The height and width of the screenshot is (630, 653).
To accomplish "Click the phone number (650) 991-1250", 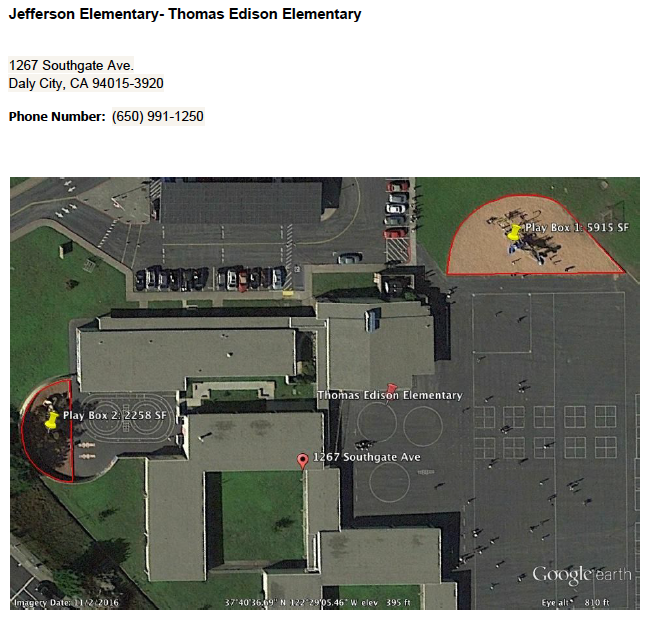I will pos(158,117).
